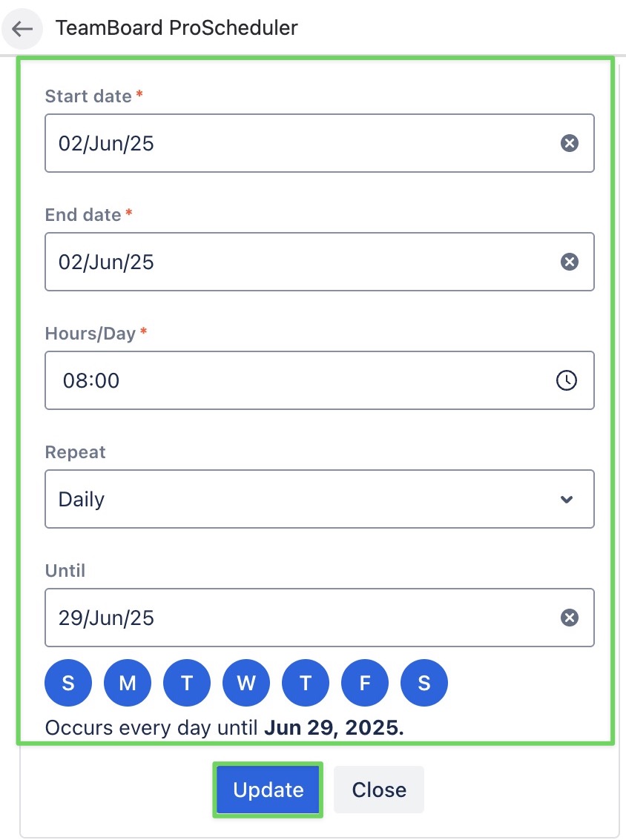
Task: Clear the End date field
Action: coord(570,261)
